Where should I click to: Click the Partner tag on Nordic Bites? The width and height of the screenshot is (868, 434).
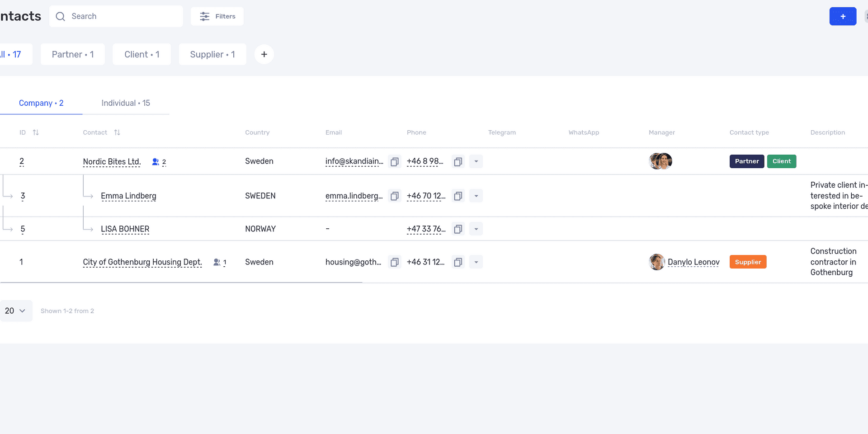tap(747, 161)
